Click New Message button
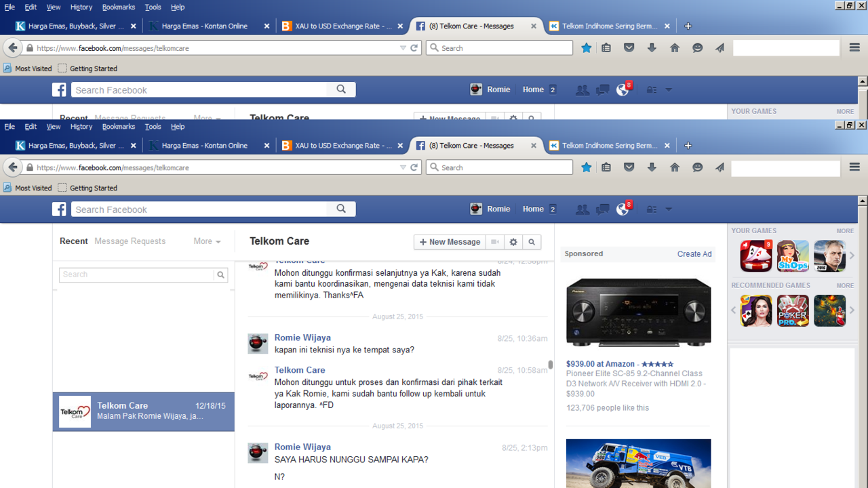The image size is (868, 488). 450,242
